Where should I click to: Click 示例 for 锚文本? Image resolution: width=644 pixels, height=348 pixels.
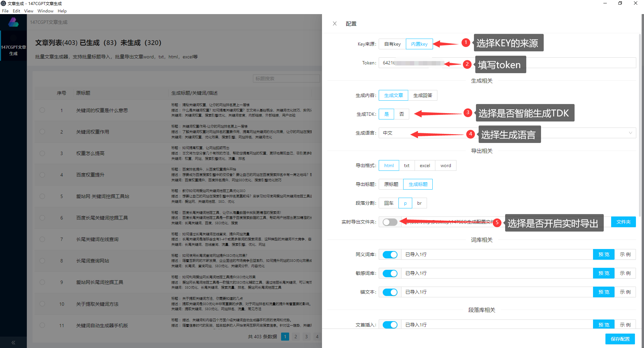(x=625, y=292)
